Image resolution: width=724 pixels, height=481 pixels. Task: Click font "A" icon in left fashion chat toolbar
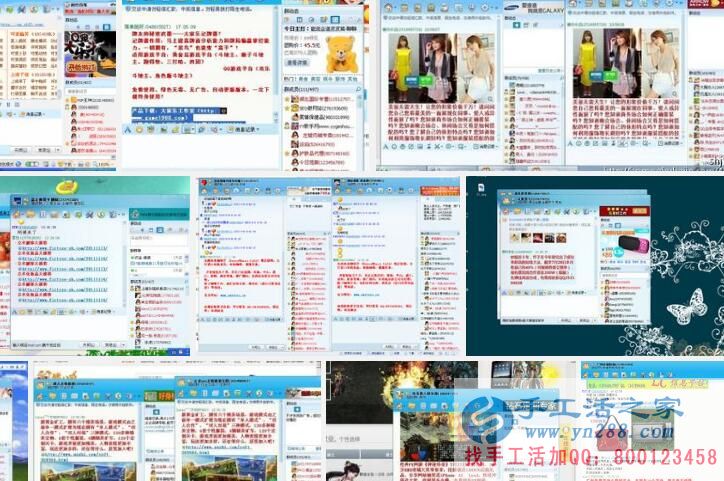click(386, 146)
